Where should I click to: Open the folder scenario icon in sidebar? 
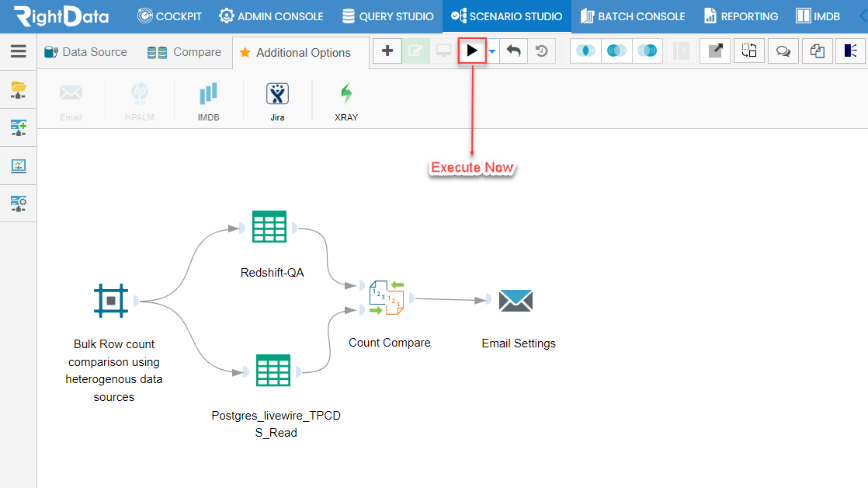tap(19, 89)
